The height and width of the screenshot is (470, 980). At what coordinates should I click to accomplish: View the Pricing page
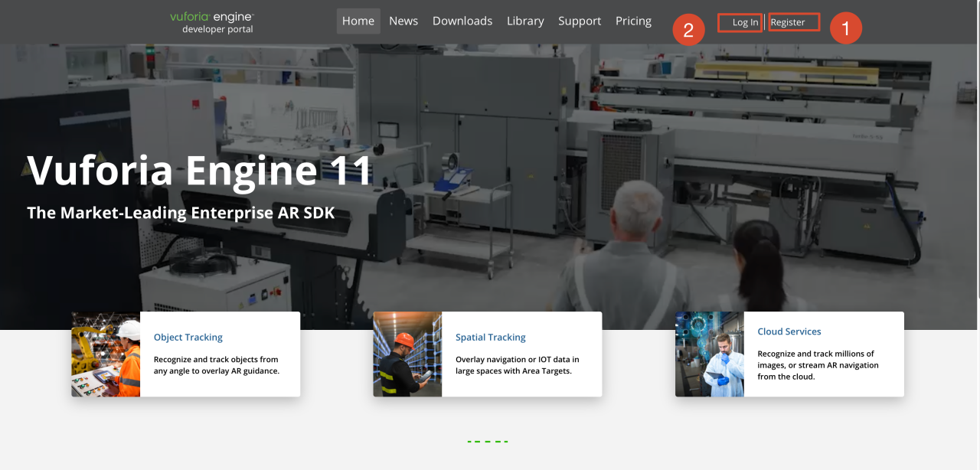pyautogui.click(x=633, y=21)
